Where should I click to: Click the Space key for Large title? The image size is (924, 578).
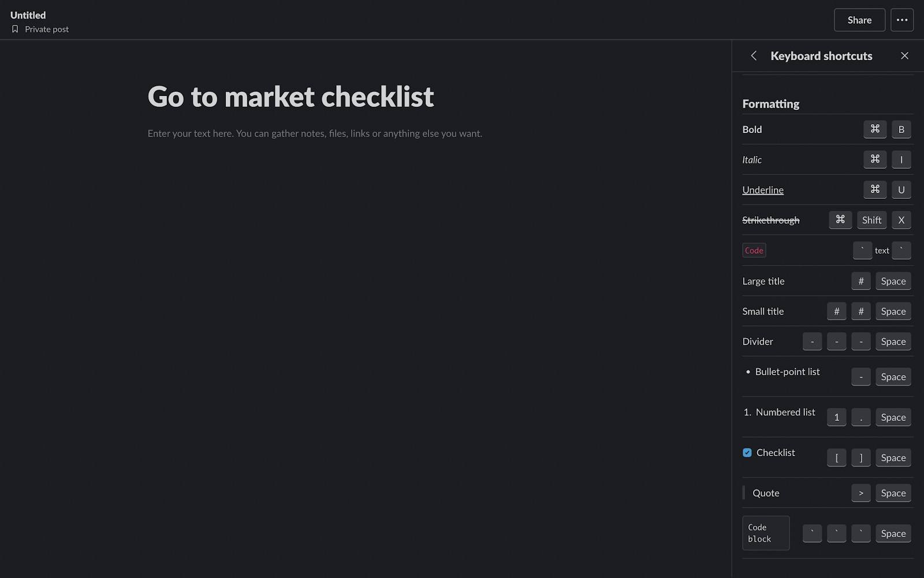pyautogui.click(x=893, y=281)
